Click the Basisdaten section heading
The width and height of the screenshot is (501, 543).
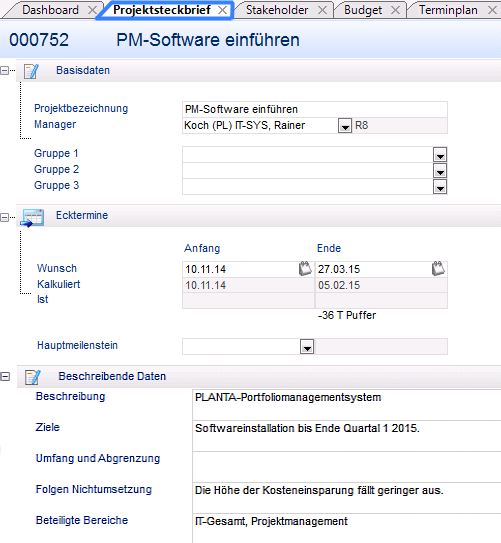(83, 70)
